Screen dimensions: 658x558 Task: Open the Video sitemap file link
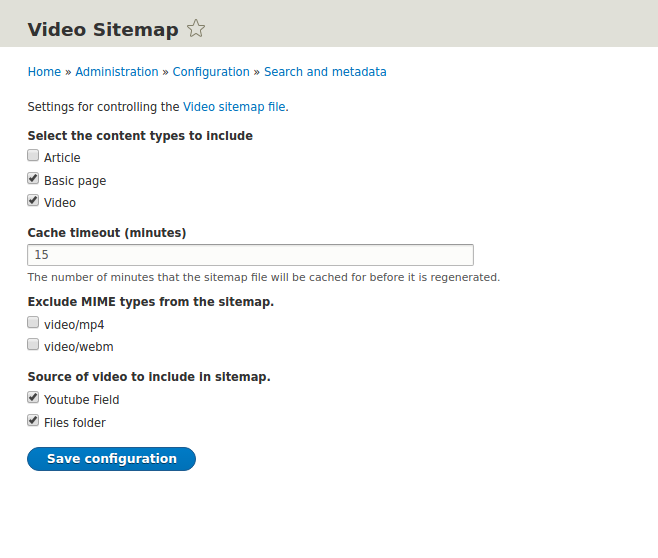(x=234, y=107)
